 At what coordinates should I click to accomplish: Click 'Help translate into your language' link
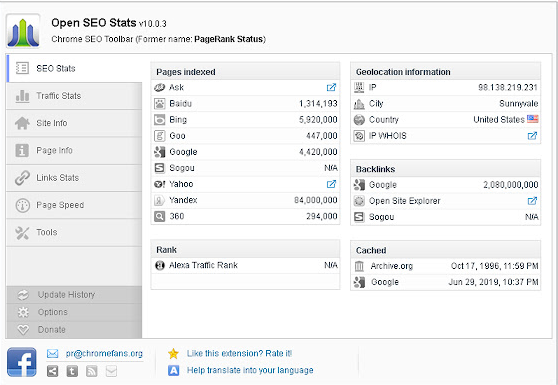pos(250,370)
